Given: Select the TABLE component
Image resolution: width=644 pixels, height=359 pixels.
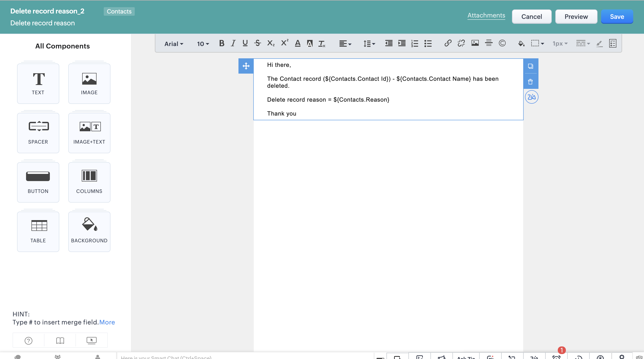Looking at the screenshot, I should click(38, 232).
